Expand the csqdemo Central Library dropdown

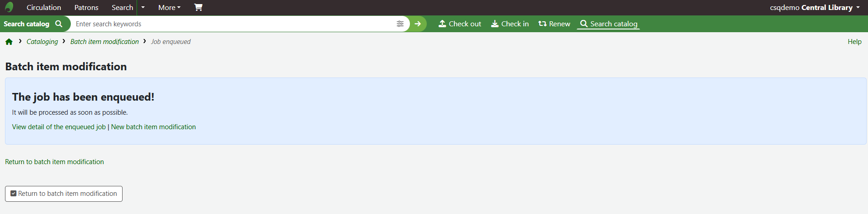[x=815, y=7]
